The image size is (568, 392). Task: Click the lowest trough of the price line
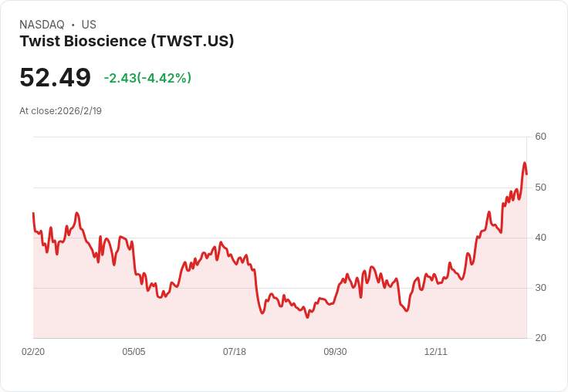pos(308,317)
